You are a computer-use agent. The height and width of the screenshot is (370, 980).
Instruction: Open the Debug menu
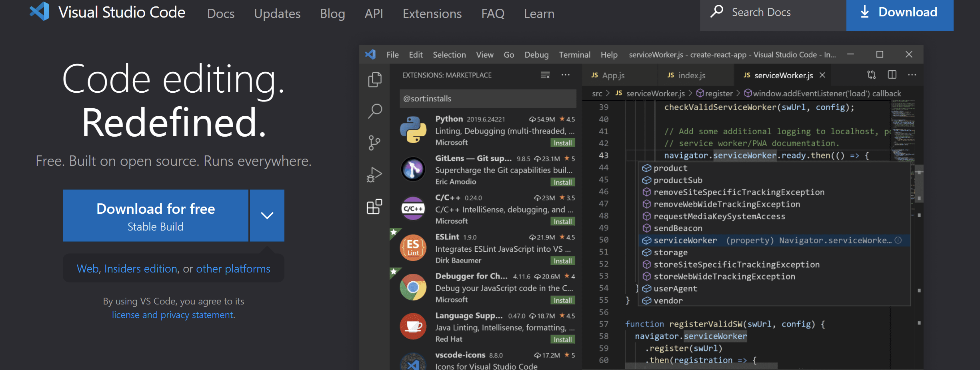coord(536,55)
